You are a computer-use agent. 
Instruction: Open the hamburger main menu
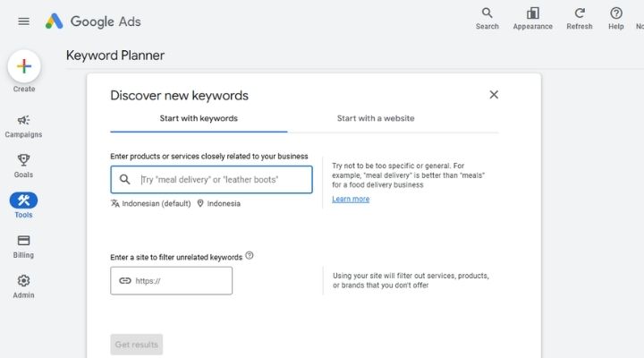[x=24, y=21]
